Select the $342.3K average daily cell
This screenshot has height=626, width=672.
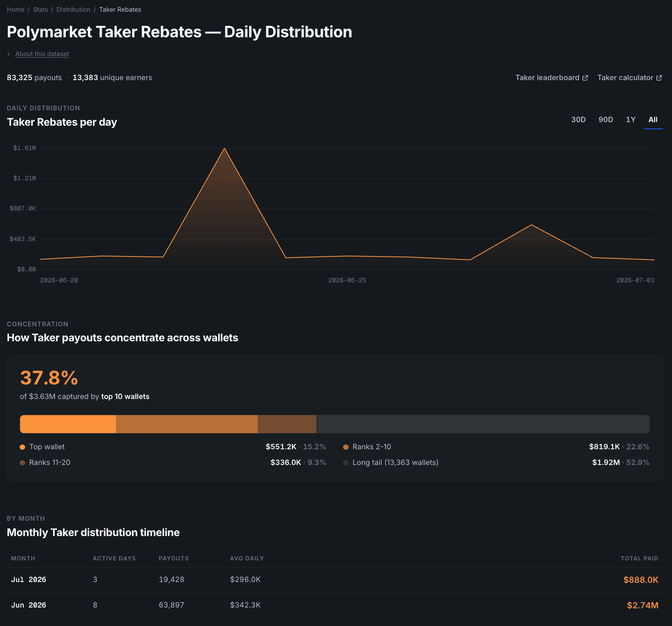245,605
